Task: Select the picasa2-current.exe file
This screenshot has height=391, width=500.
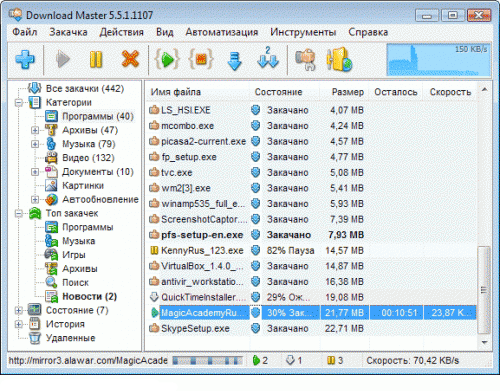Action: (203, 141)
